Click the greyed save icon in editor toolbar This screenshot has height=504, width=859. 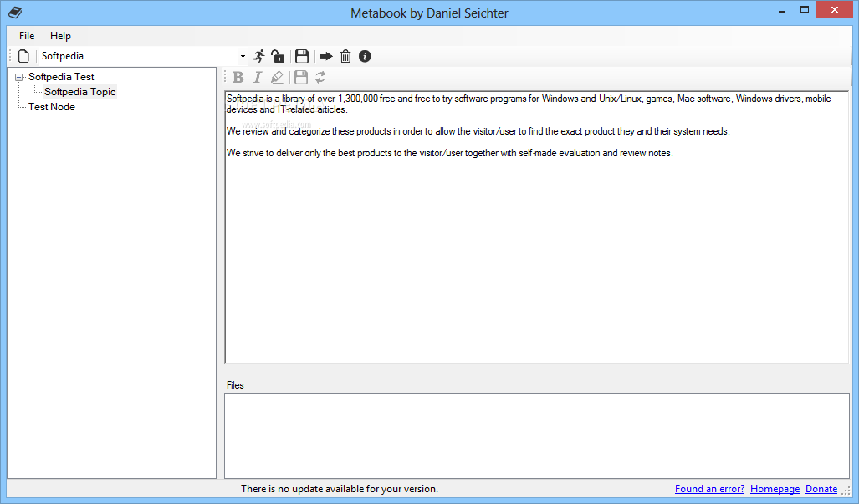pyautogui.click(x=301, y=77)
